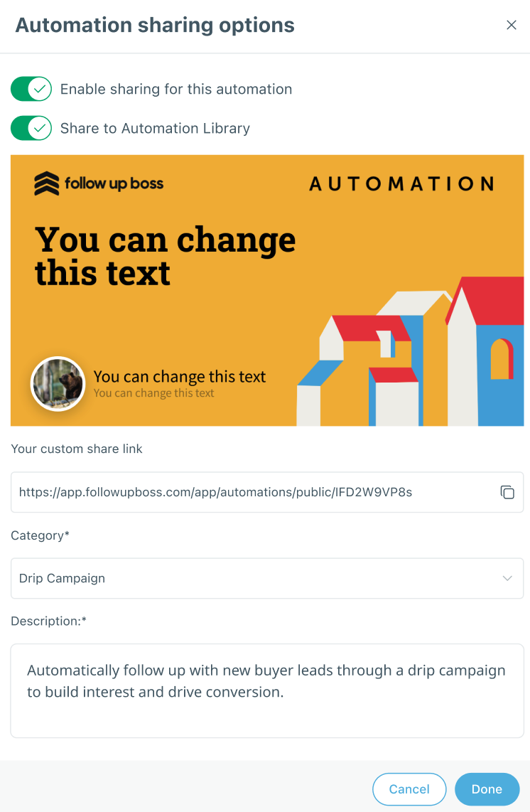Toggle Share to Automation Library switch
Screen dimensions: 530x812
tap(31, 128)
